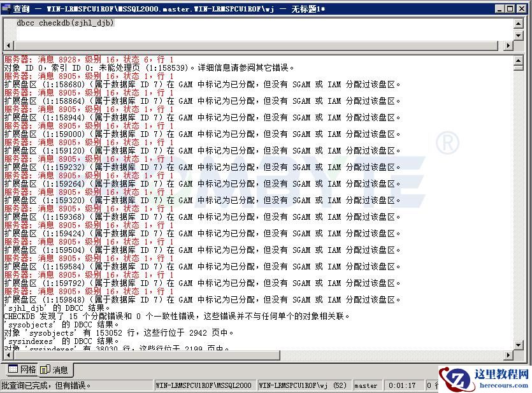Maximize the query window
This screenshot has height=393, width=532.
click(510, 8)
